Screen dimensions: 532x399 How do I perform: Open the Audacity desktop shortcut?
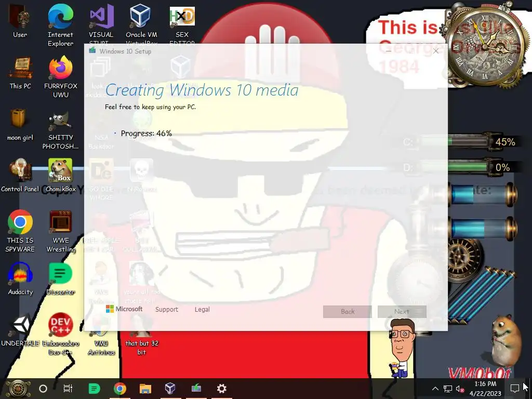pos(20,278)
